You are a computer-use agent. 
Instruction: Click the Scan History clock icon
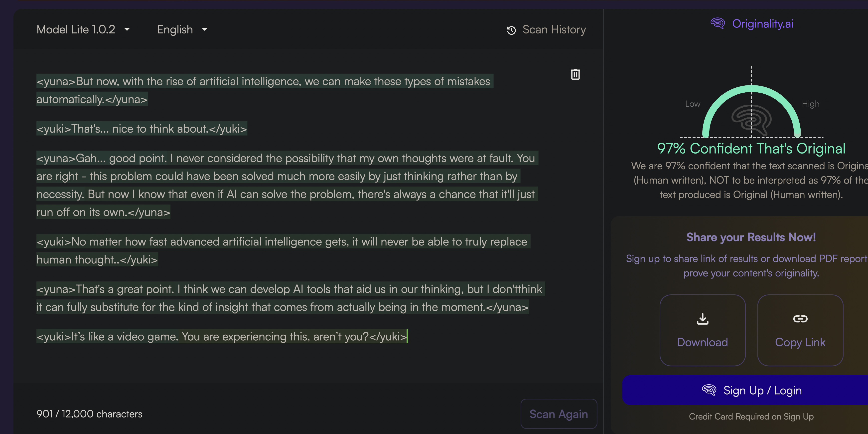tap(511, 30)
